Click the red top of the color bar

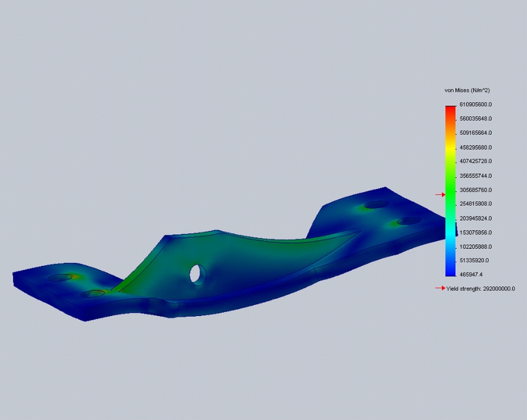tap(451, 110)
